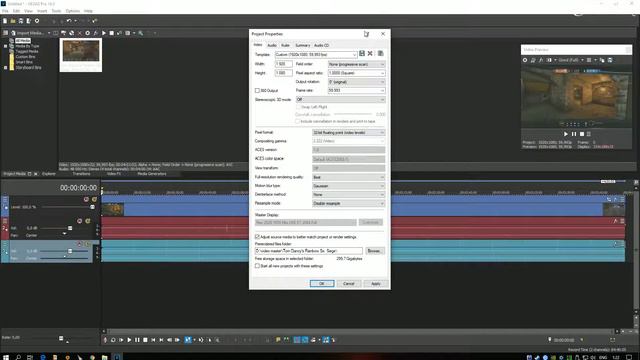
Task: Click the timeline transport Stop button
Action: click(x=145, y=340)
